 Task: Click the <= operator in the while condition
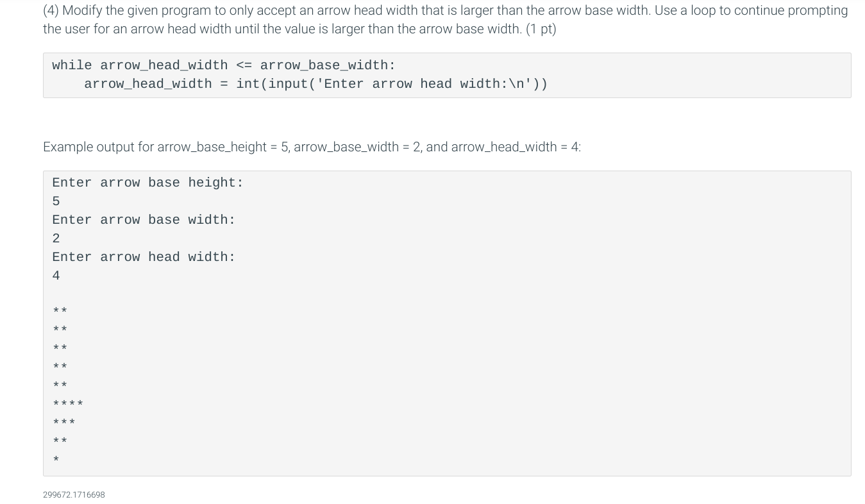244,65
